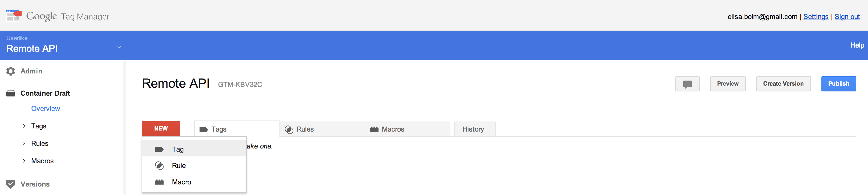This screenshot has width=868, height=195.
Task: Expand the Tags item in the sidebar
Action: coord(24,126)
